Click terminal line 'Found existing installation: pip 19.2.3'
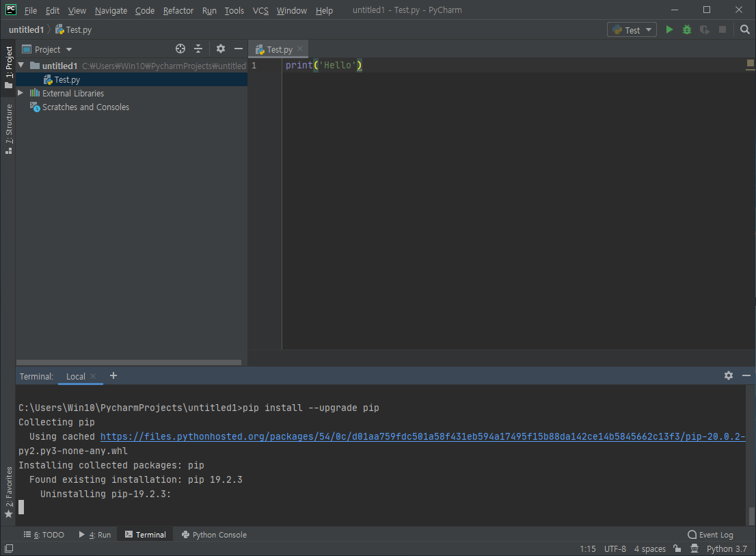This screenshot has width=756, height=556. point(135,479)
